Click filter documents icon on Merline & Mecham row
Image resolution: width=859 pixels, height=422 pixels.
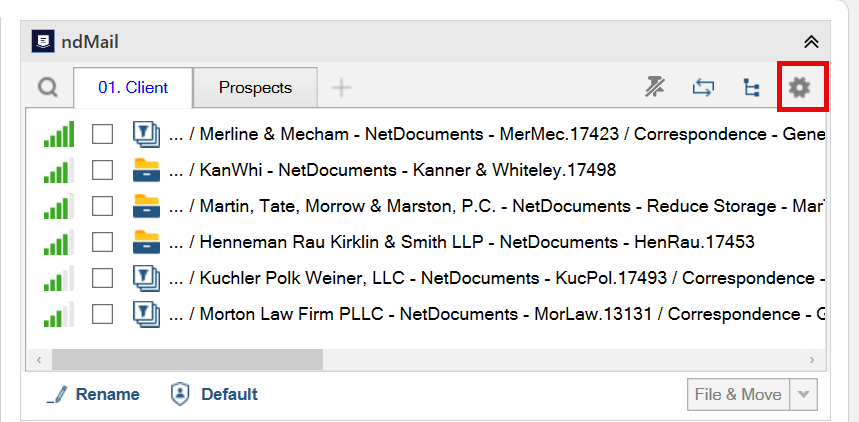click(147, 134)
